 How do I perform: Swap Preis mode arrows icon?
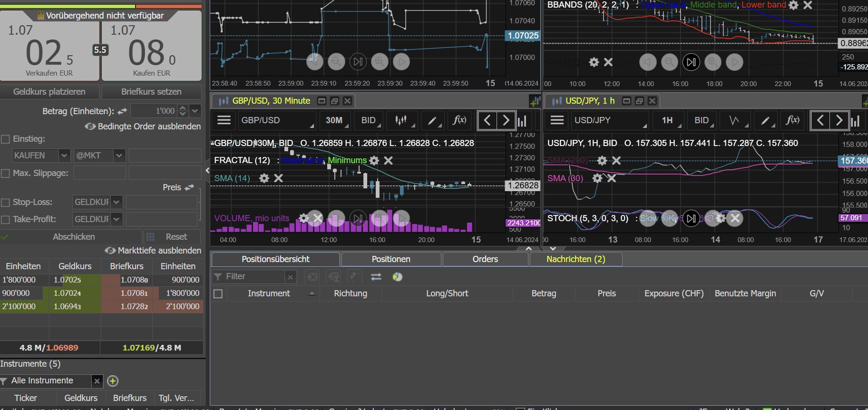[x=189, y=187]
